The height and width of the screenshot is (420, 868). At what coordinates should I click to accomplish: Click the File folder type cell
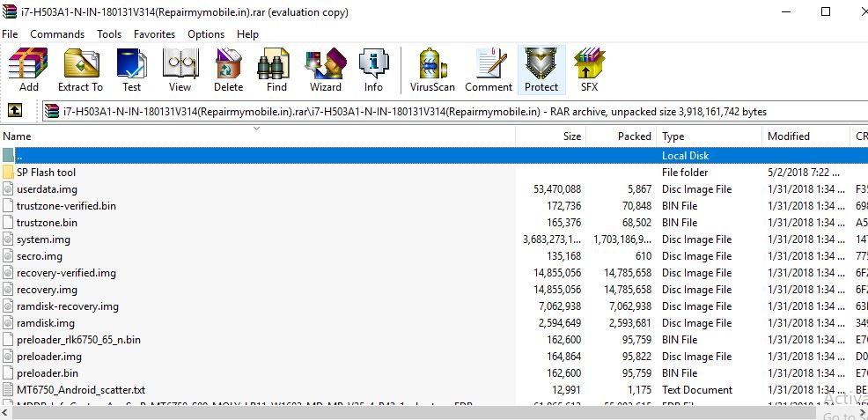pyautogui.click(x=685, y=173)
